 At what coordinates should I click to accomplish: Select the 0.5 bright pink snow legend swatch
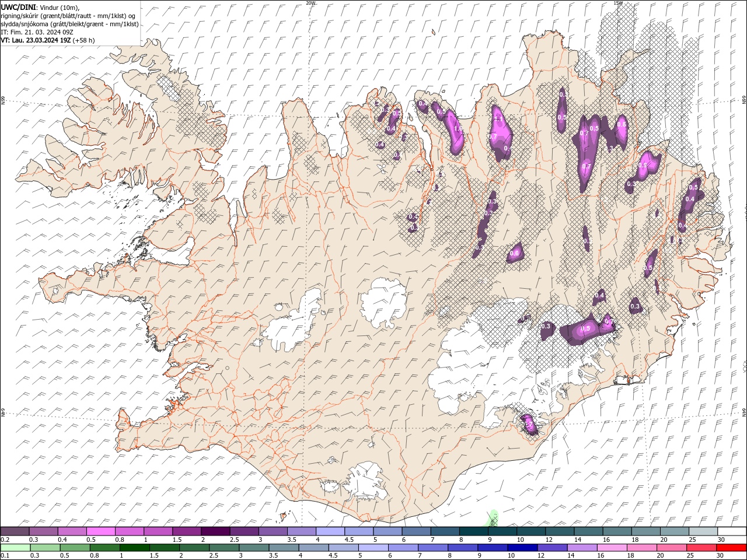click(101, 531)
